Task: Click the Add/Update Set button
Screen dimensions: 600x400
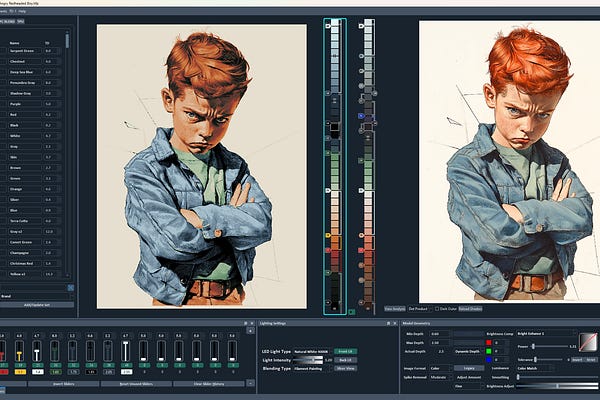Action: 35,305
